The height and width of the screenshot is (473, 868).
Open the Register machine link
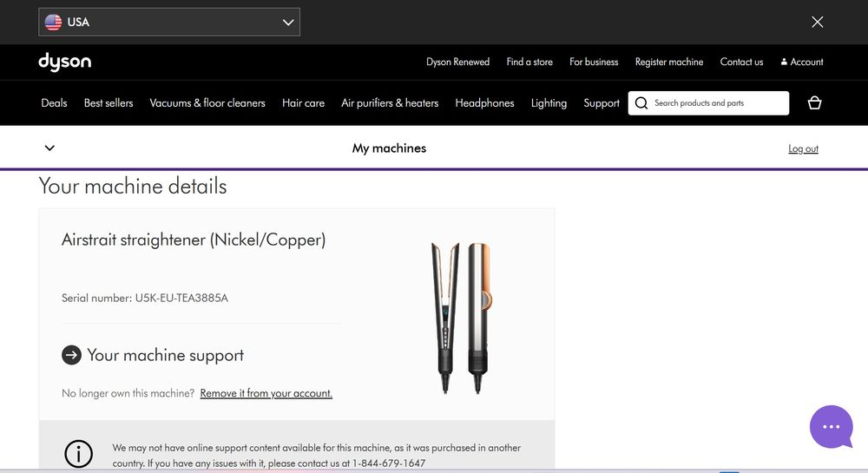668,62
